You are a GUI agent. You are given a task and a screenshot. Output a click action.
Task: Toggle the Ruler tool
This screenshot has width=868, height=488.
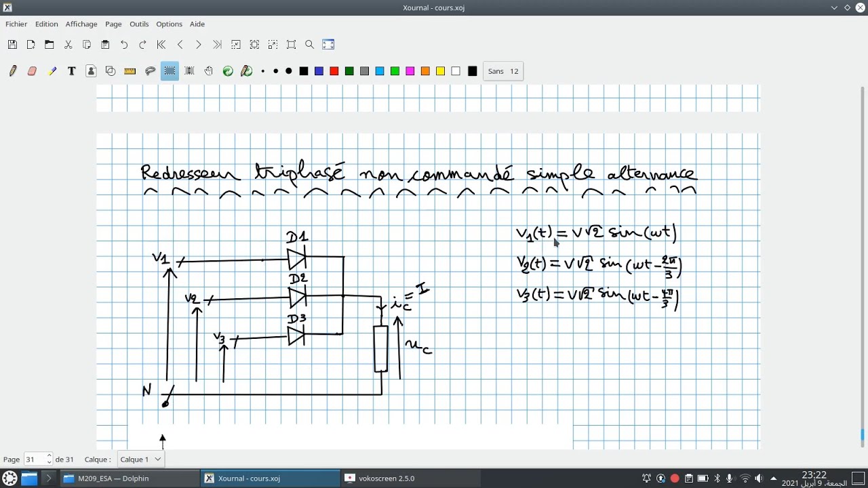click(x=130, y=71)
